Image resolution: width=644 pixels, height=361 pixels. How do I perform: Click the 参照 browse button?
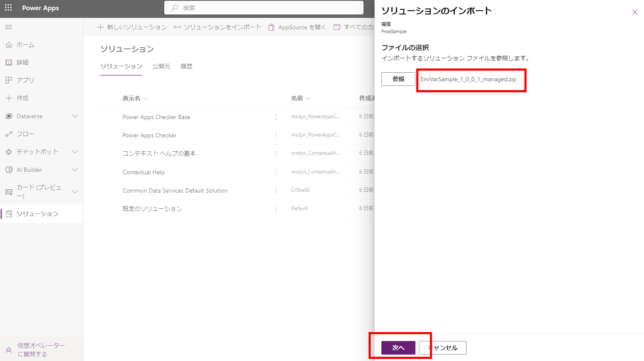398,79
